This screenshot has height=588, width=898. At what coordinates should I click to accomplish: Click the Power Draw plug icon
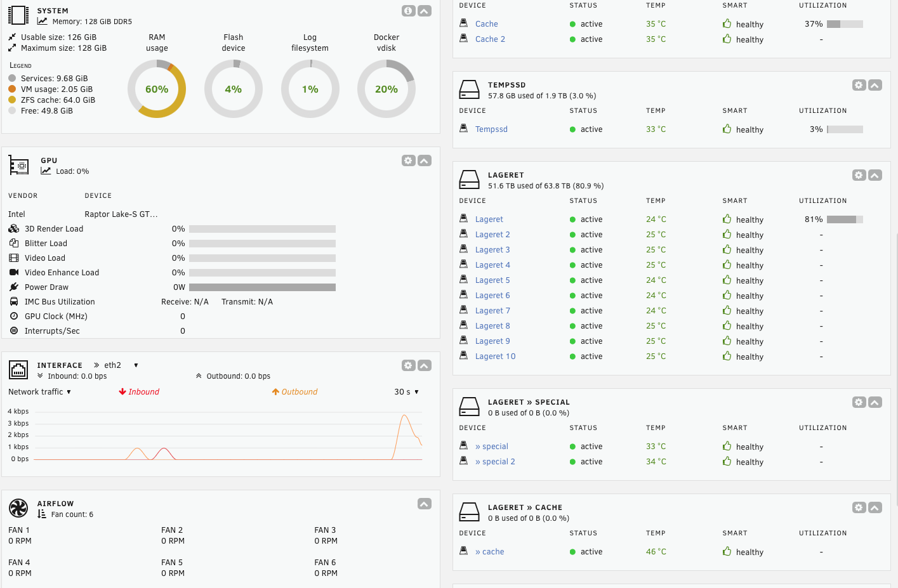click(x=14, y=287)
